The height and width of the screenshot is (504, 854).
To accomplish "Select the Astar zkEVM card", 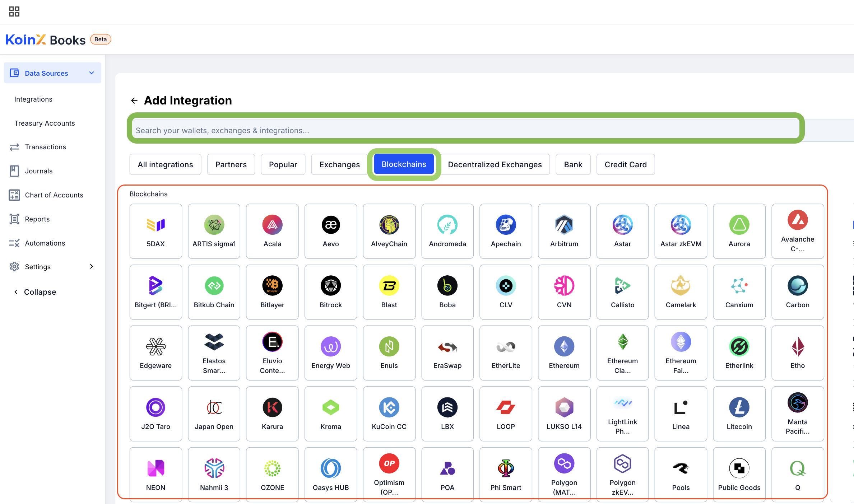I will click(681, 231).
